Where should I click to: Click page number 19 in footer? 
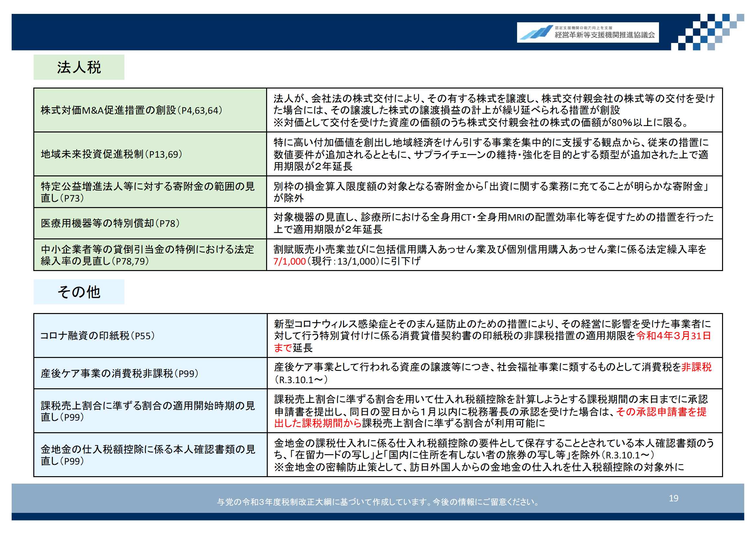pos(673,498)
